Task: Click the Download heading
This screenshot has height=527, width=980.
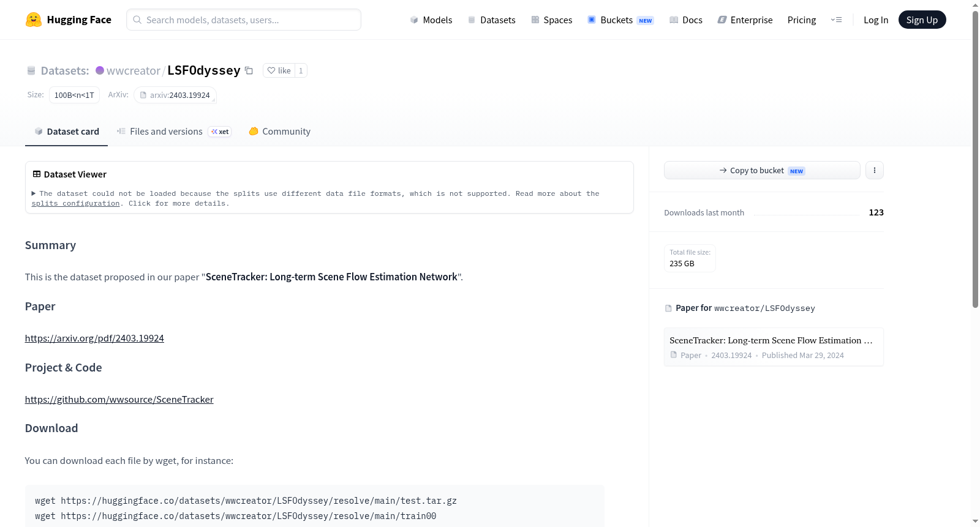Action: coord(51,428)
